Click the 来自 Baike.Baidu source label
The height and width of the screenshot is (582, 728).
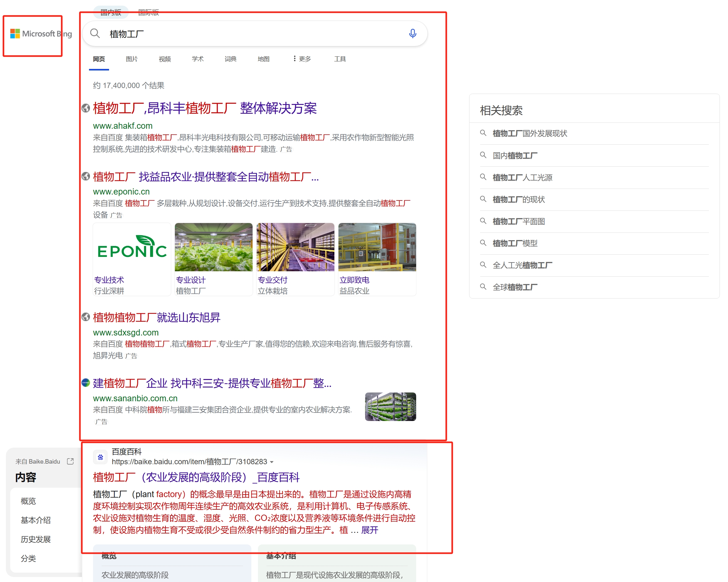coord(38,461)
